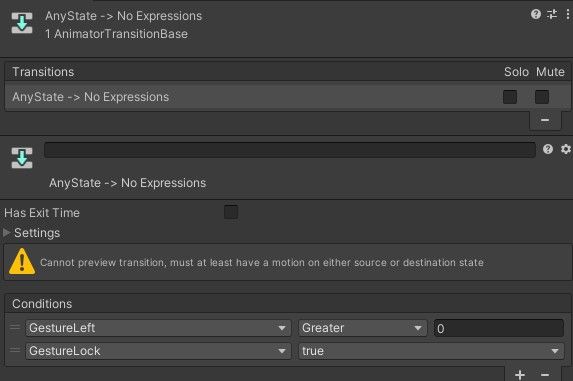Open the GestureLeft parameter dropdown

(x=158, y=328)
